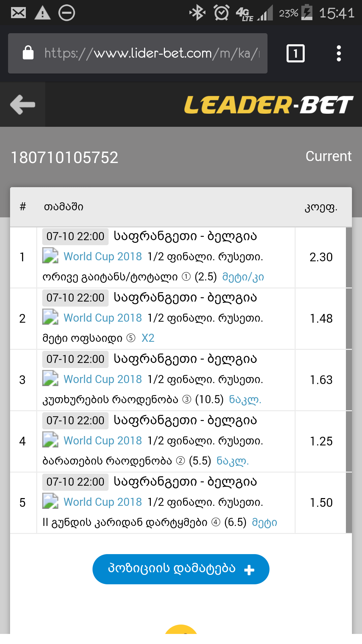
Task: Tap the alarm clock status icon
Action: 222,13
